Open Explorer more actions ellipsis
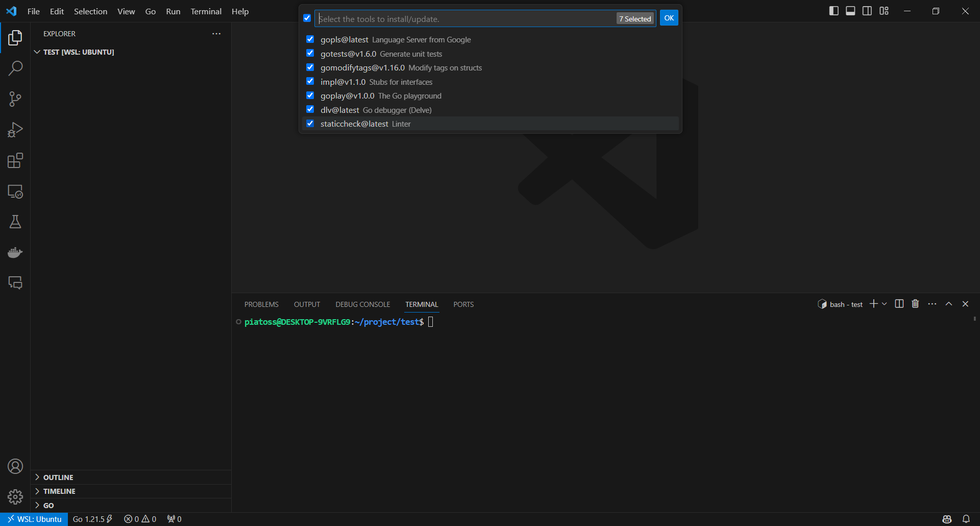 coord(216,34)
